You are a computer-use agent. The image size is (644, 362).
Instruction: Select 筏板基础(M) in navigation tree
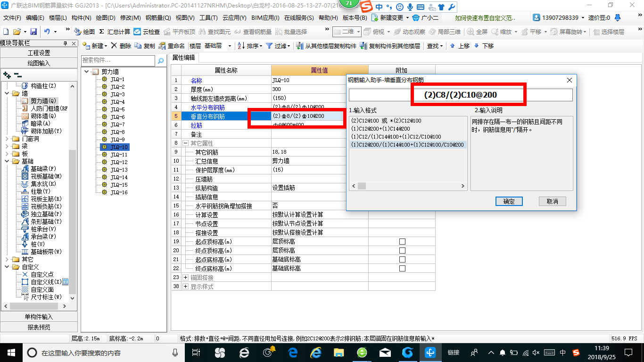click(x=46, y=176)
